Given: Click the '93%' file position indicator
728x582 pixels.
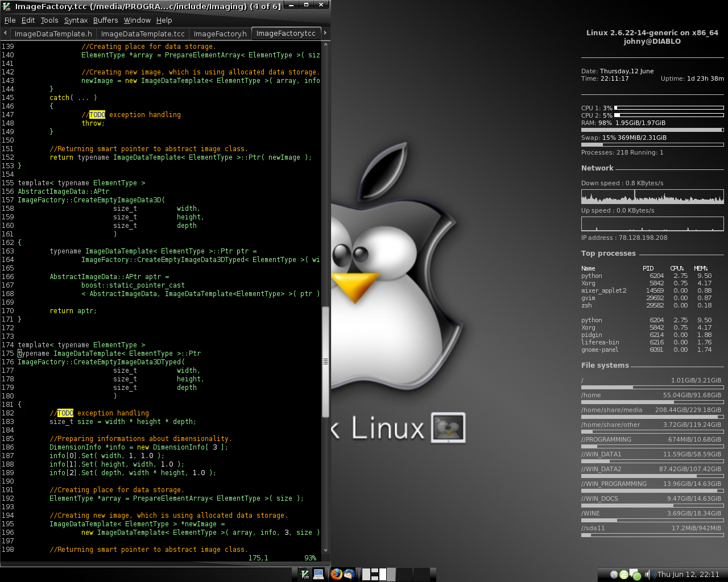Looking at the screenshot, I should 310,558.
